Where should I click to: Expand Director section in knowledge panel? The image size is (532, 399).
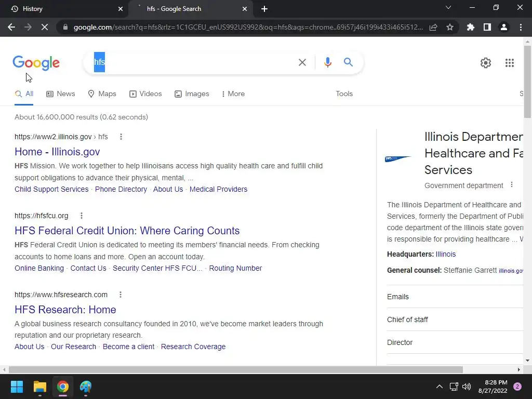(x=455, y=342)
